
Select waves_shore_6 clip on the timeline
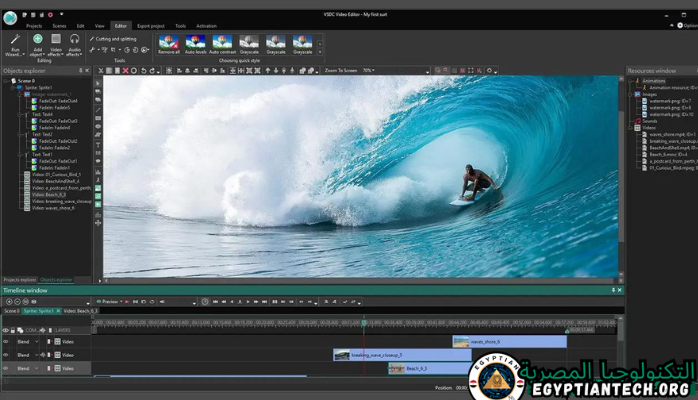[x=510, y=342]
